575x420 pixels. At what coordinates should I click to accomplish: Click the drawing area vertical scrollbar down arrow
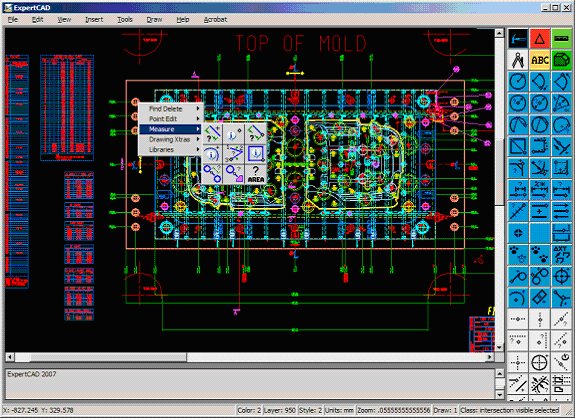[x=499, y=347]
